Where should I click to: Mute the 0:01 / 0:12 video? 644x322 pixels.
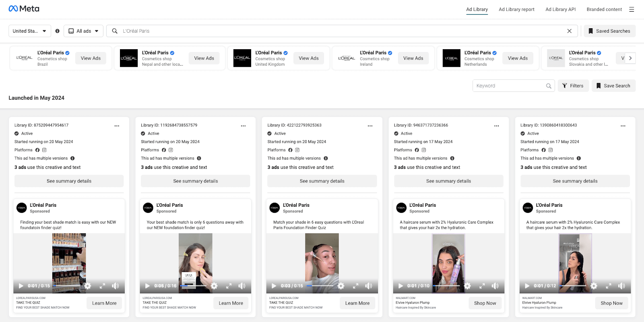click(x=621, y=286)
